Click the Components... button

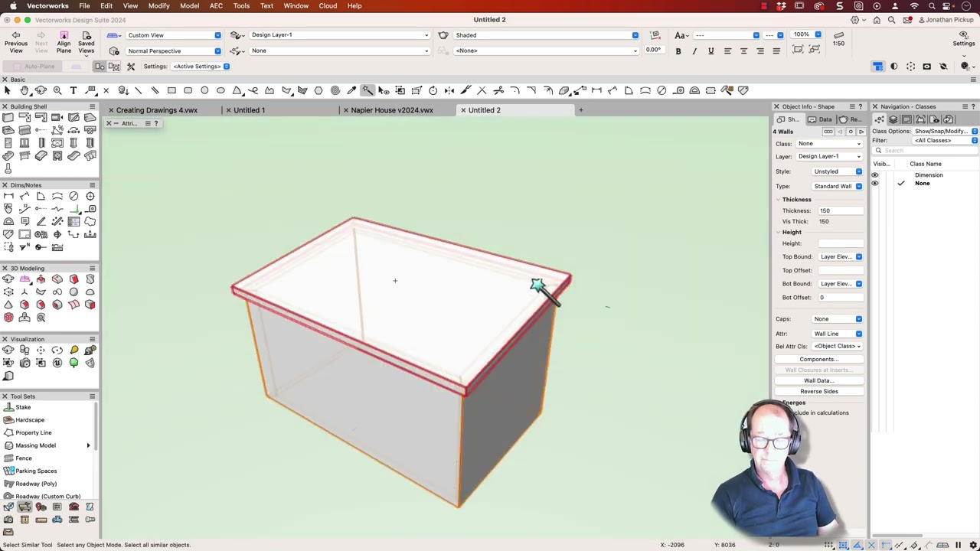(x=819, y=360)
